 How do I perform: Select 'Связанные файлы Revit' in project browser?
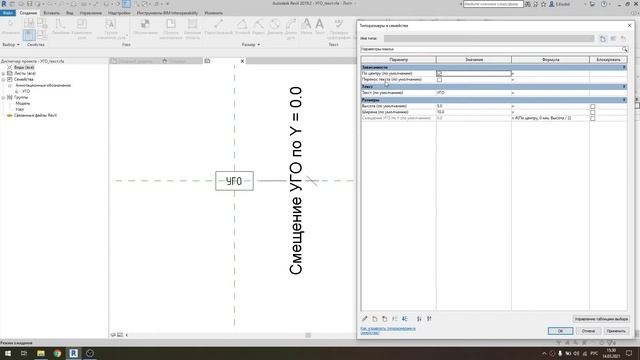35,116
